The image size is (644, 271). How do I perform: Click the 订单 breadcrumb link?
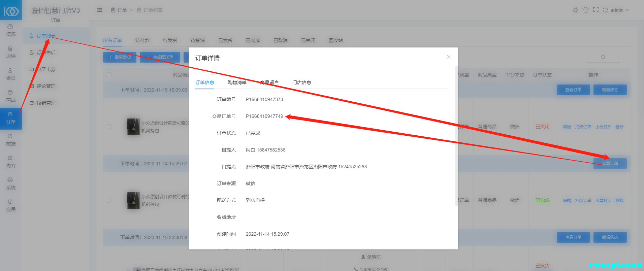click(119, 10)
